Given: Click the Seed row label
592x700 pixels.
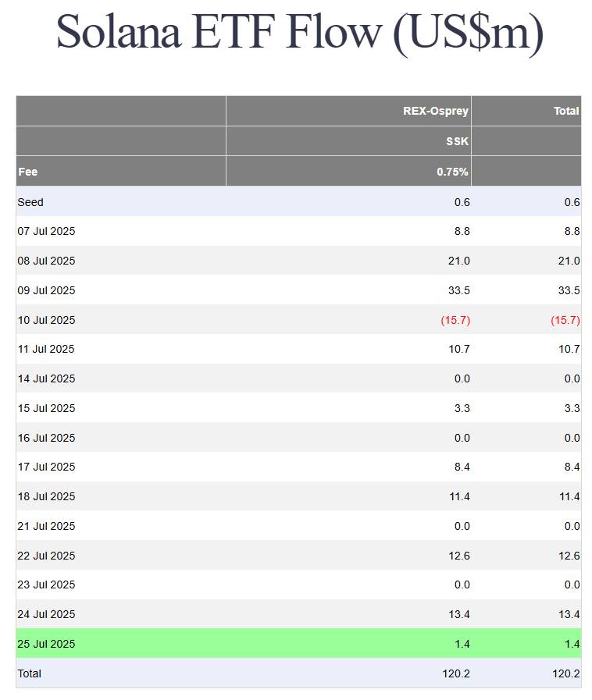Looking at the screenshot, I should coord(30,202).
